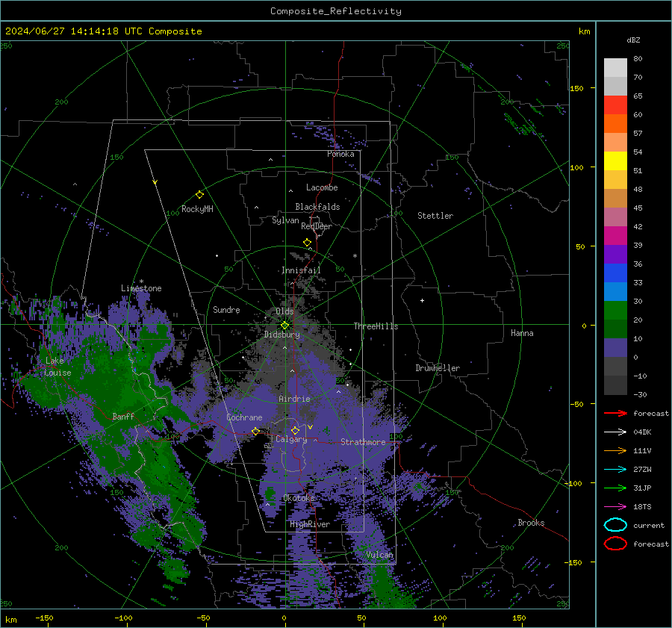Click the 04DK legend text
This screenshot has height=628, width=672.
click(x=642, y=432)
